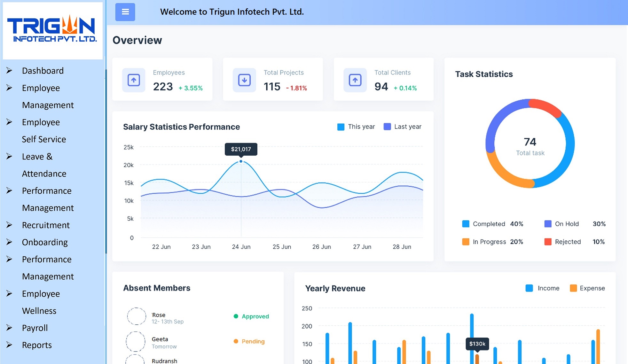Click the +3.55% employees change
This screenshot has height=364, width=628.
click(191, 88)
